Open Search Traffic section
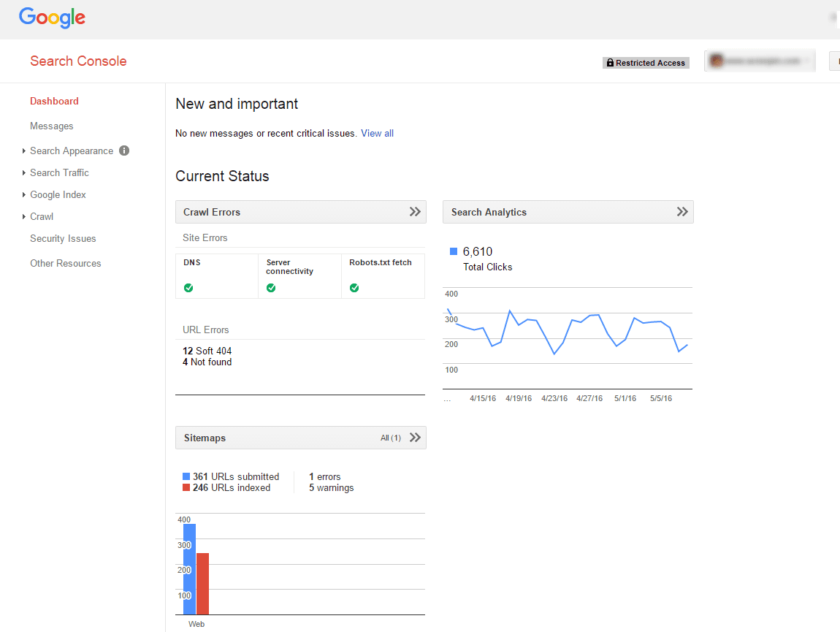Image resolution: width=840 pixels, height=632 pixels. [x=59, y=172]
